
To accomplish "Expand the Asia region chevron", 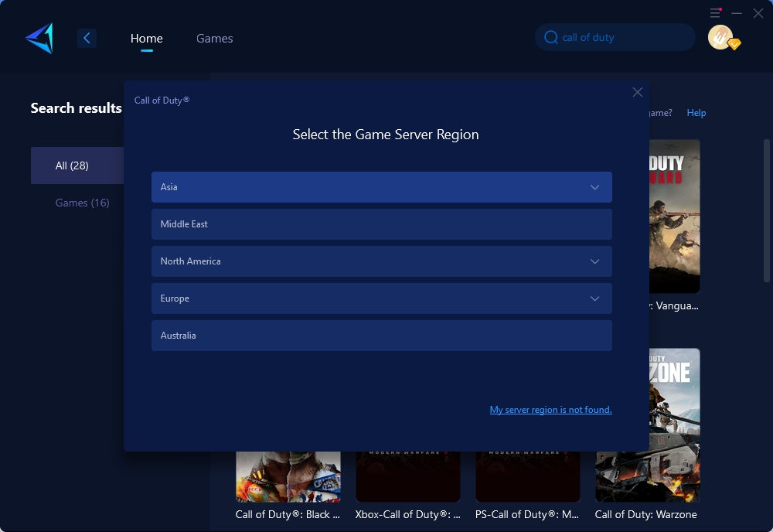I will pos(594,187).
